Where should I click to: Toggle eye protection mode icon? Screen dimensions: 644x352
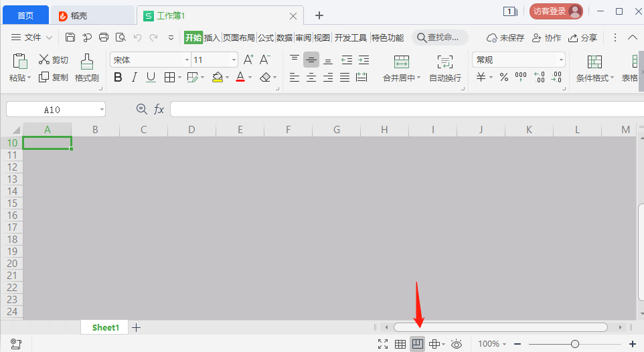tap(457, 344)
